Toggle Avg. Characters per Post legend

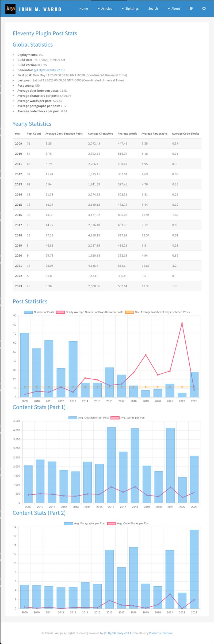pos(89,418)
